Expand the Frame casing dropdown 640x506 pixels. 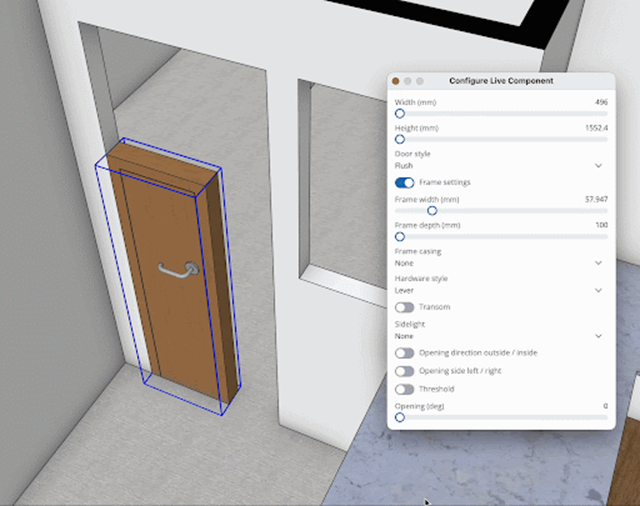tap(498, 263)
